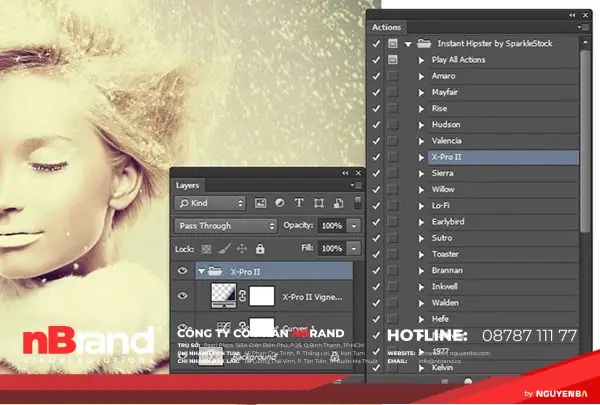The height and width of the screenshot is (405, 600).
Task: Toggle the dialog box for Sierra action
Action: [393, 173]
